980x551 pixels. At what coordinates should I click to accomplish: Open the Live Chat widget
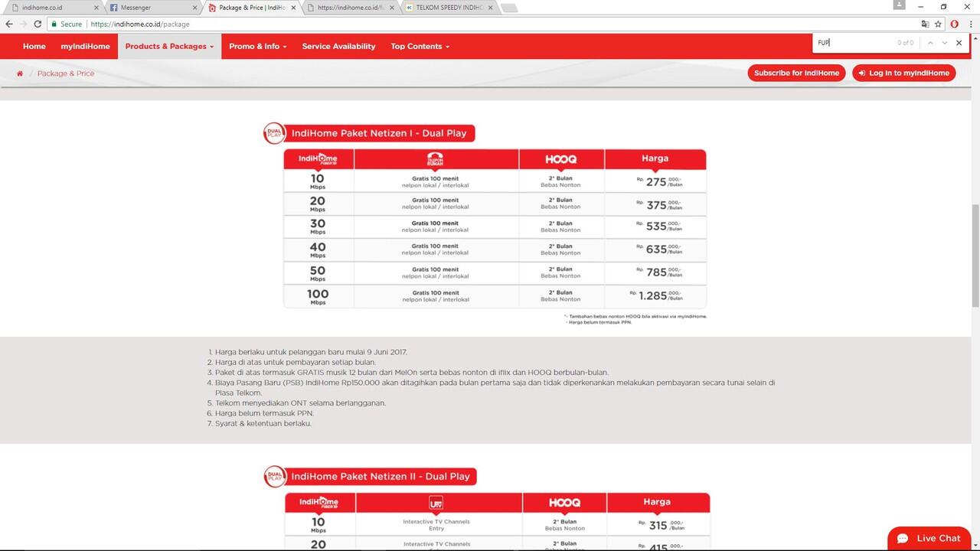coord(929,538)
